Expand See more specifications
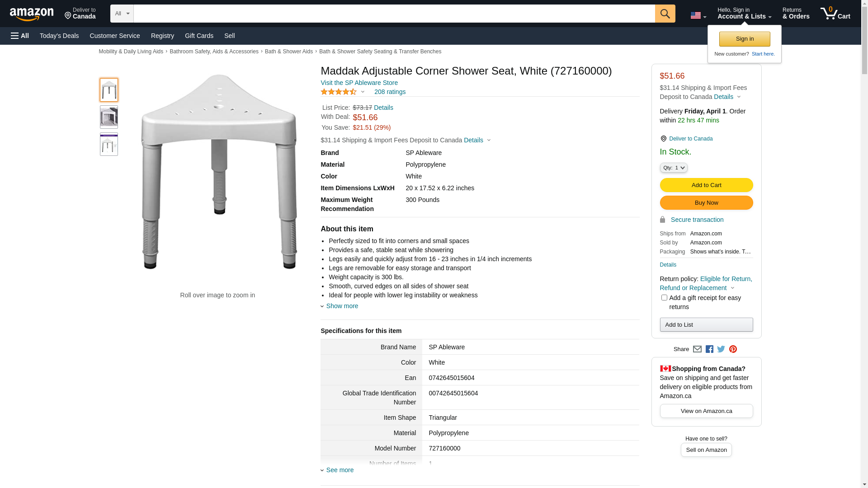This screenshot has height=488, width=868. (340, 470)
